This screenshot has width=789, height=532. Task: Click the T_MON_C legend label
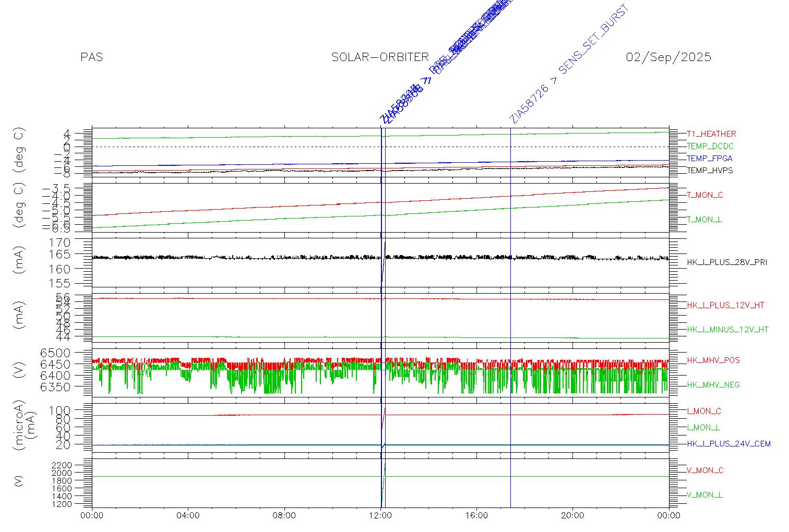pos(705,196)
